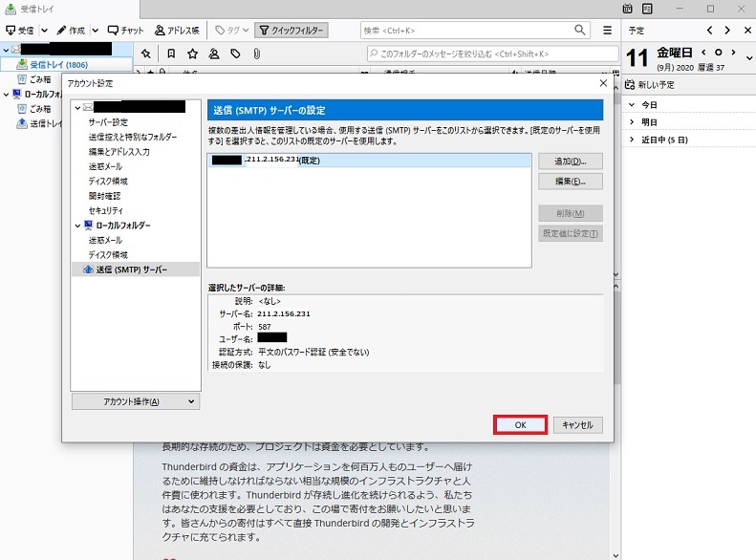Select ディスク領域 under ローカルフォルダー
The width and height of the screenshot is (756, 560).
108,255
